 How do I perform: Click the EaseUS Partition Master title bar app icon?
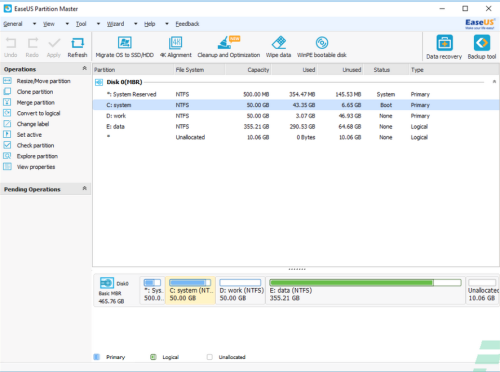[8, 9]
